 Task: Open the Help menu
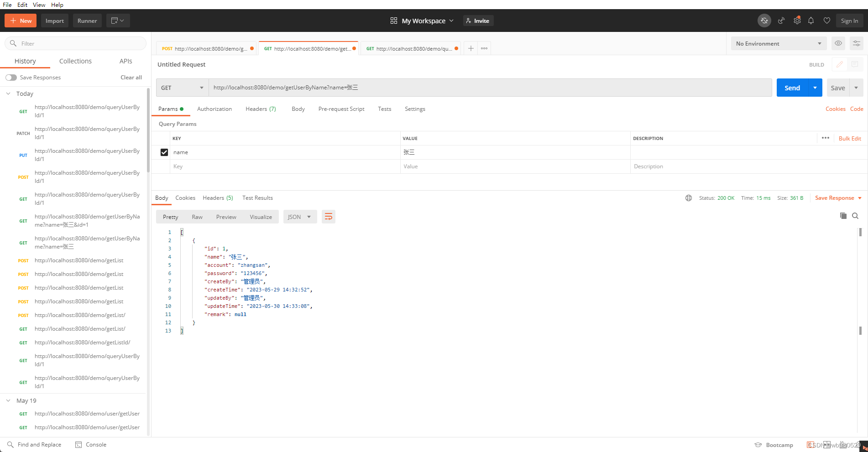57,5
